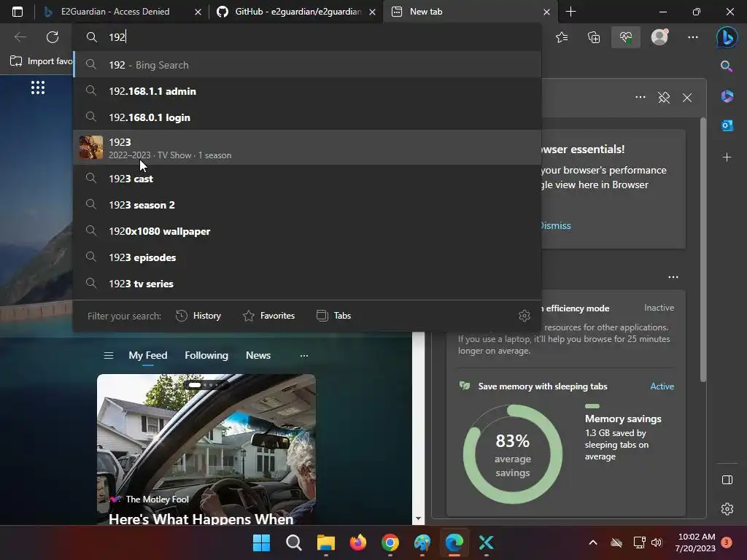Choose 1923 cast suggestion

pos(307,179)
